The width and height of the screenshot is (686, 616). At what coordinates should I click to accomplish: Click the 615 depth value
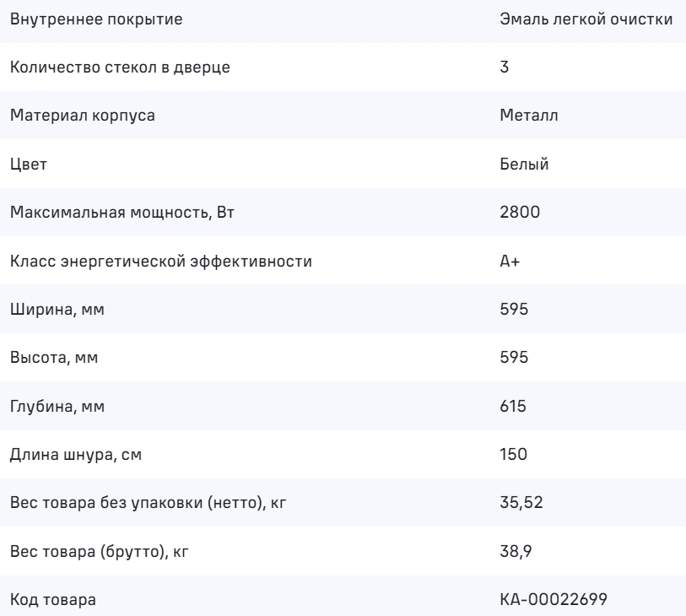point(514,408)
